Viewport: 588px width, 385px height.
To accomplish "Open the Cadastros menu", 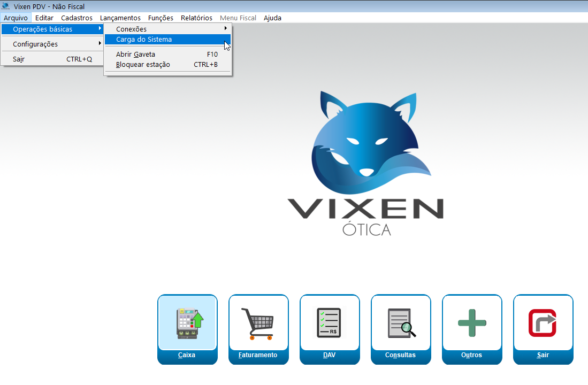I will [77, 18].
